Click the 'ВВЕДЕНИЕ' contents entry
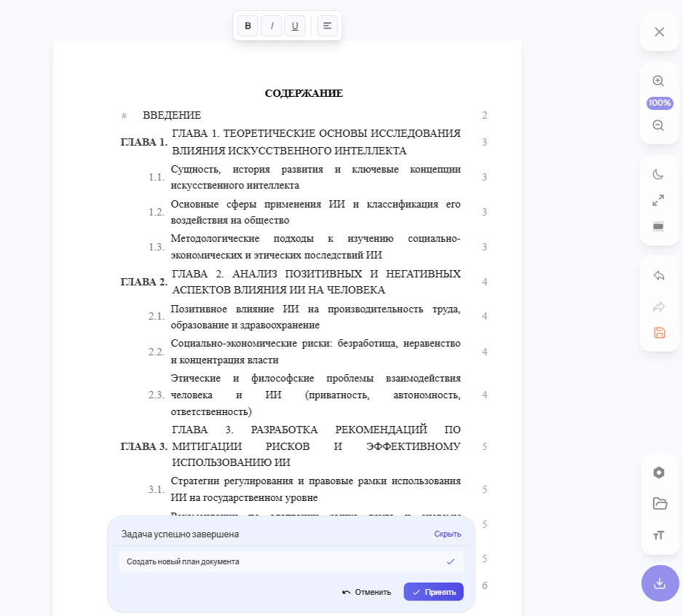The height and width of the screenshot is (616, 683). [x=172, y=116]
